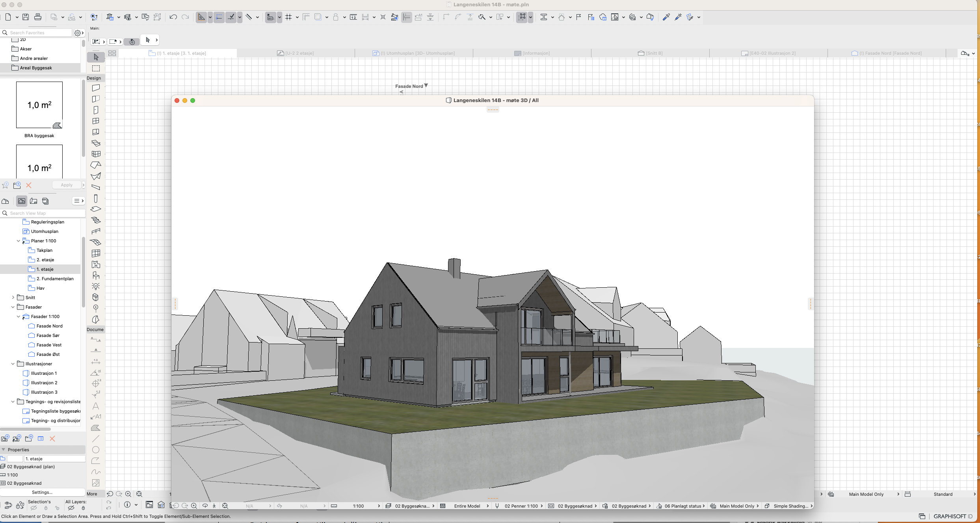
Task: Select the Marquee tool in the toolbox
Action: pos(96,68)
